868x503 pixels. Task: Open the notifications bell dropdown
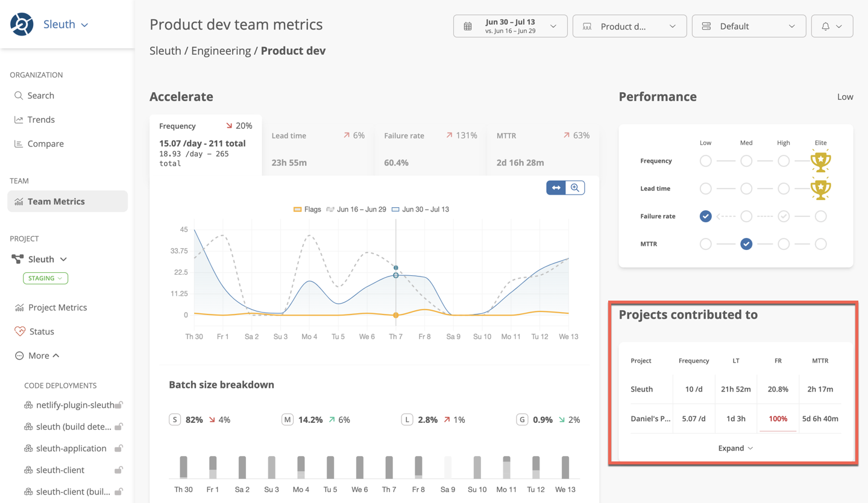(832, 26)
